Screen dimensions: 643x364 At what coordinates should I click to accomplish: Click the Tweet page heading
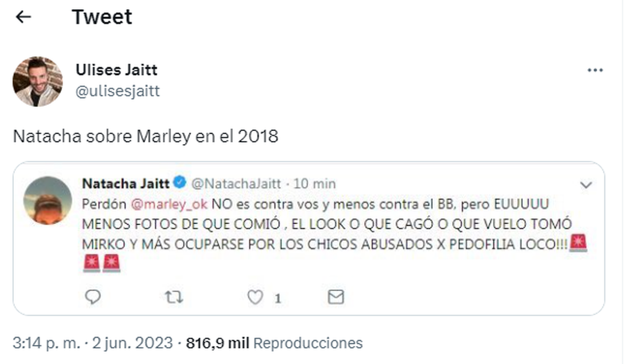click(102, 17)
